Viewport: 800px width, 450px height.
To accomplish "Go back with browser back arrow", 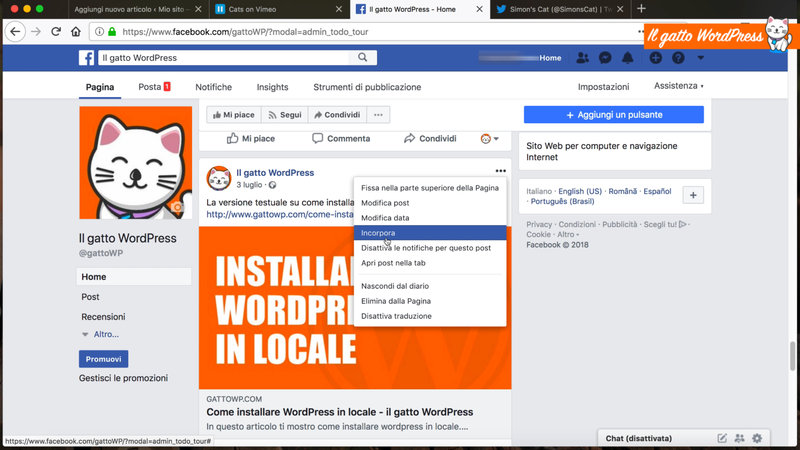I will tap(15, 32).
